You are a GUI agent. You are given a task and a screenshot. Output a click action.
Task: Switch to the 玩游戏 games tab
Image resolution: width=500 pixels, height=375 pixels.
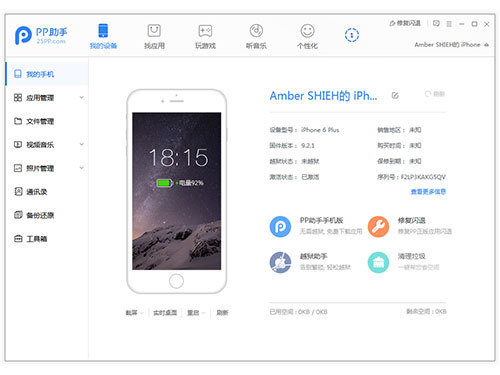pyautogui.click(x=205, y=36)
